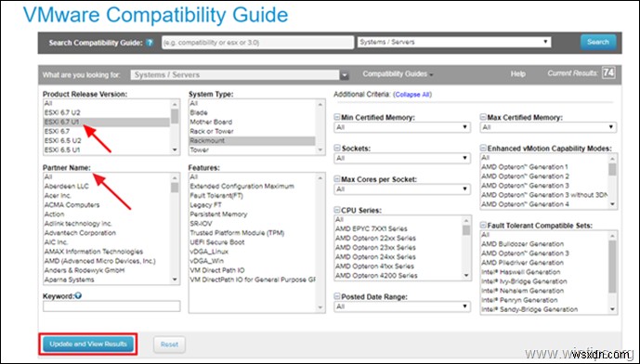
Task: Collapse Enhanced vMotion Capability Modes section
Action: click(483, 149)
